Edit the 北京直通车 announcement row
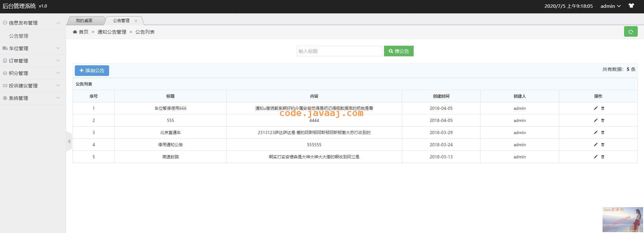 pyautogui.click(x=595, y=133)
